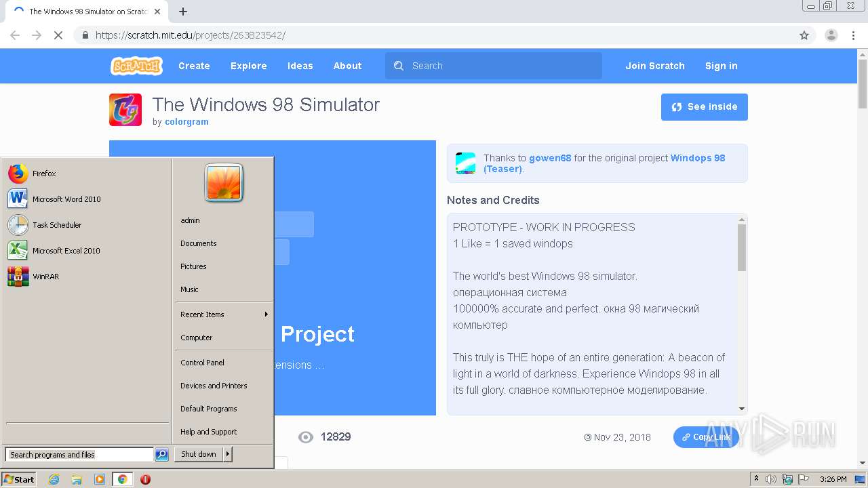Click the taskbar clock showing 3:26 PM
The width and height of the screenshot is (868, 488).
(x=833, y=479)
